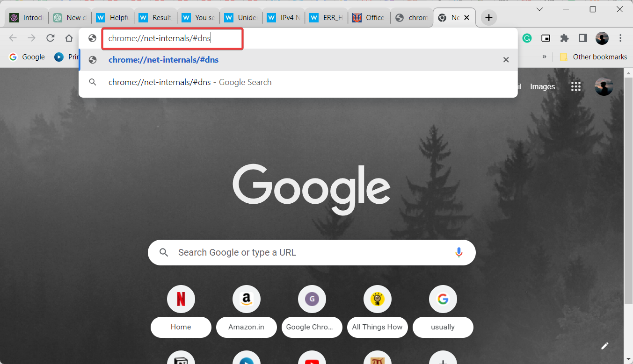Screen dimensions: 633x364
Task: Open the Google apps grid
Action: point(576,86)
